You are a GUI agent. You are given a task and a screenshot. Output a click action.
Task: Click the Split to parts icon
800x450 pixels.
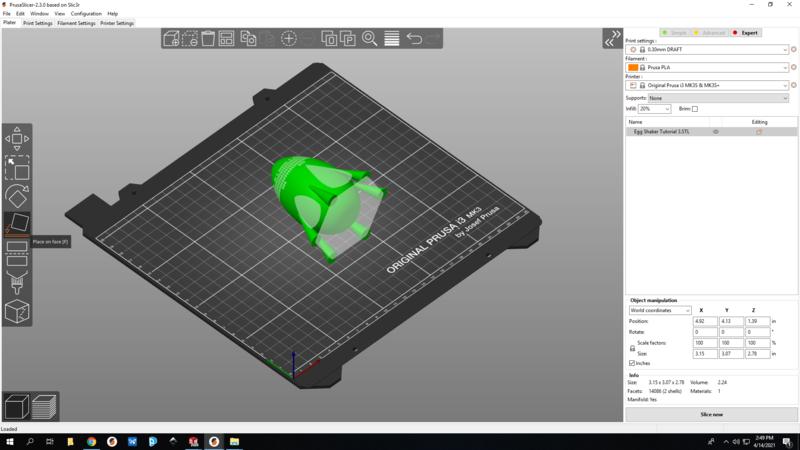pos(347,38)
